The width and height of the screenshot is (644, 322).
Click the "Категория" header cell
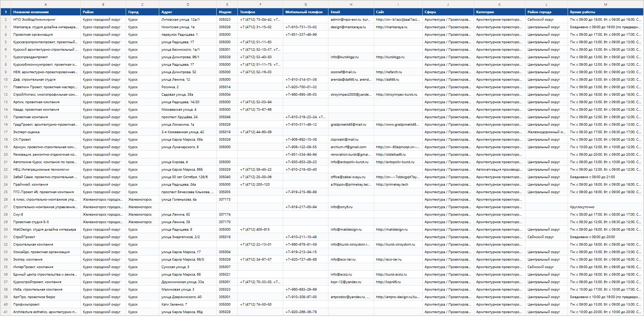499,12
